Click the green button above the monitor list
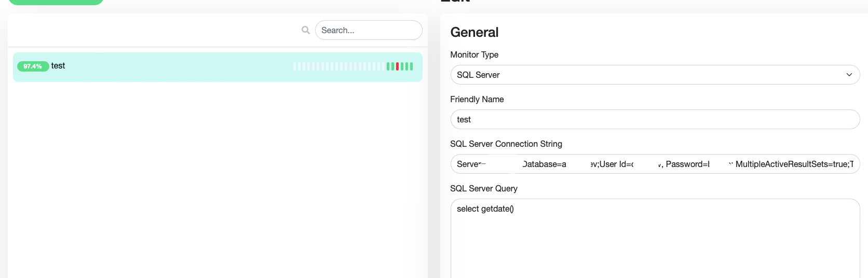Image resolution: width=868 pixels, height=278 pixels. 56,2
